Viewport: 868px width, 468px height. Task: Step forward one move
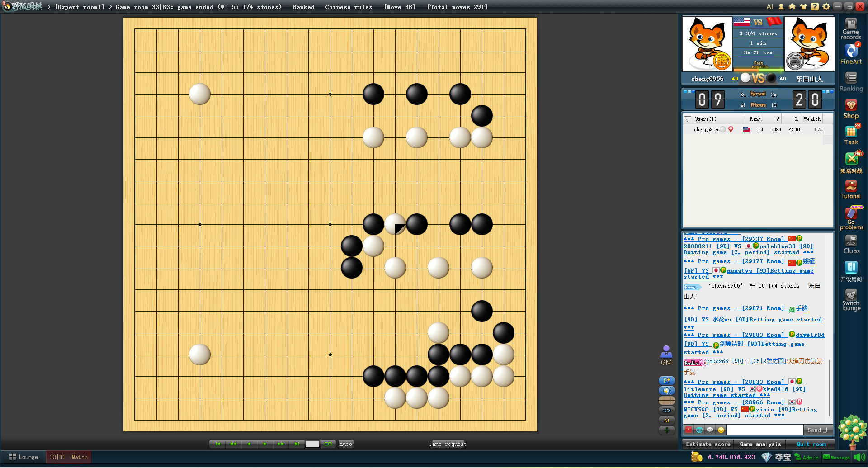pyautogui.click(x=265, y=444)
